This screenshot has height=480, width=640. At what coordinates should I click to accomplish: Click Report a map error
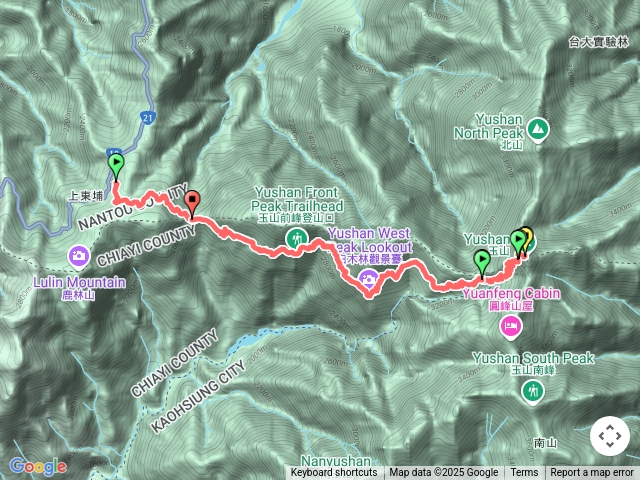point(591,473)
